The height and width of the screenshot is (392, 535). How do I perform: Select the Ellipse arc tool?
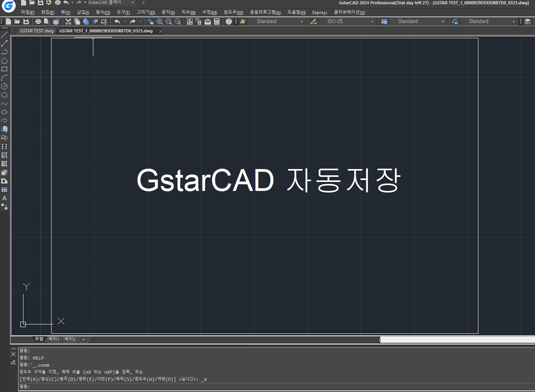[x=4, y=121]
